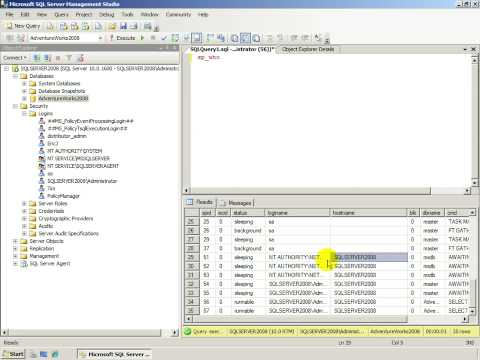Open the Query menu

61,14
